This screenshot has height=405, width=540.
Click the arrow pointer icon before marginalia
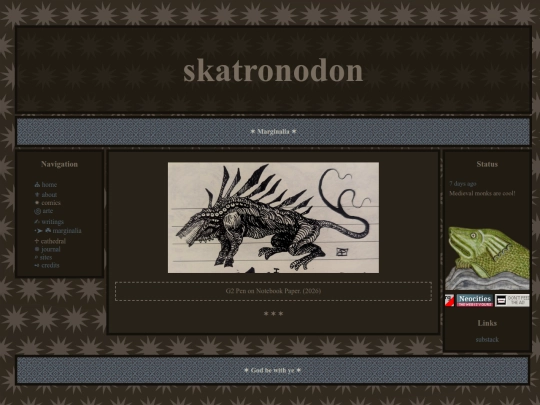pyautogui.click(x=38, y=231)
